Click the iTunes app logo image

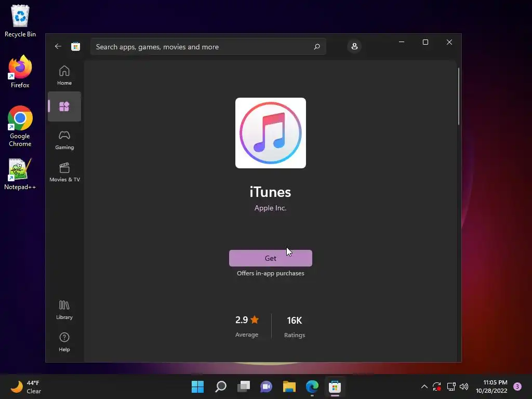click(270, 133)
